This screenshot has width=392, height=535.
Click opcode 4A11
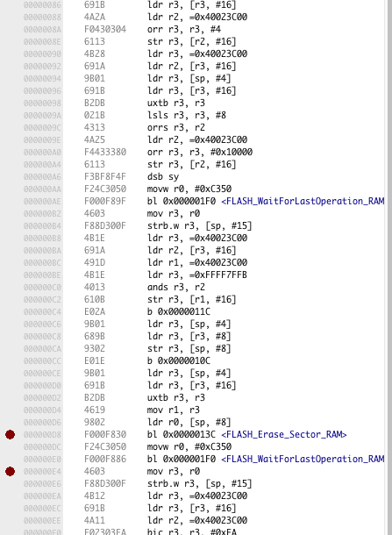pos(95,520)
